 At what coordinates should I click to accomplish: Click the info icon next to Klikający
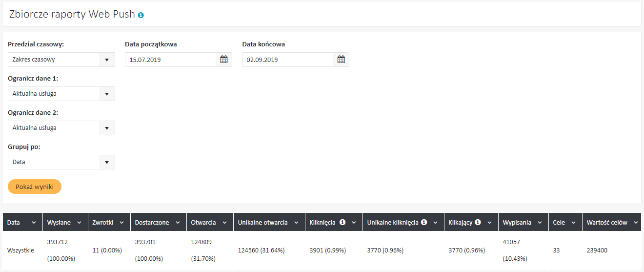478,222
